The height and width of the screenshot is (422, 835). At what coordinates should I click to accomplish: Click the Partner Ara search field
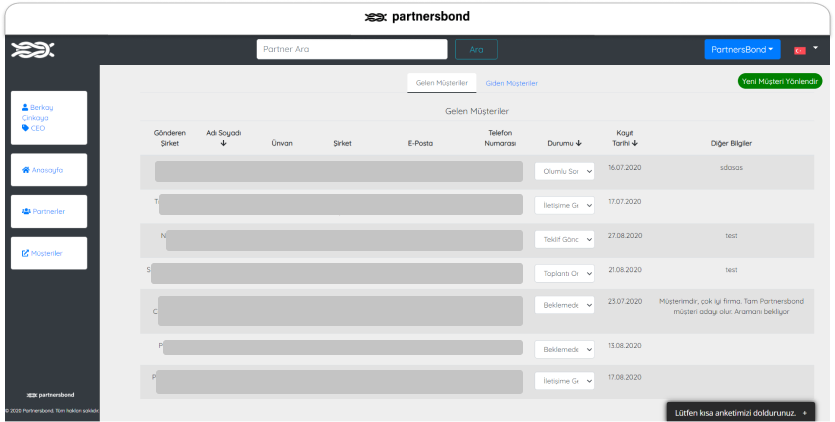tap(351, 50)
